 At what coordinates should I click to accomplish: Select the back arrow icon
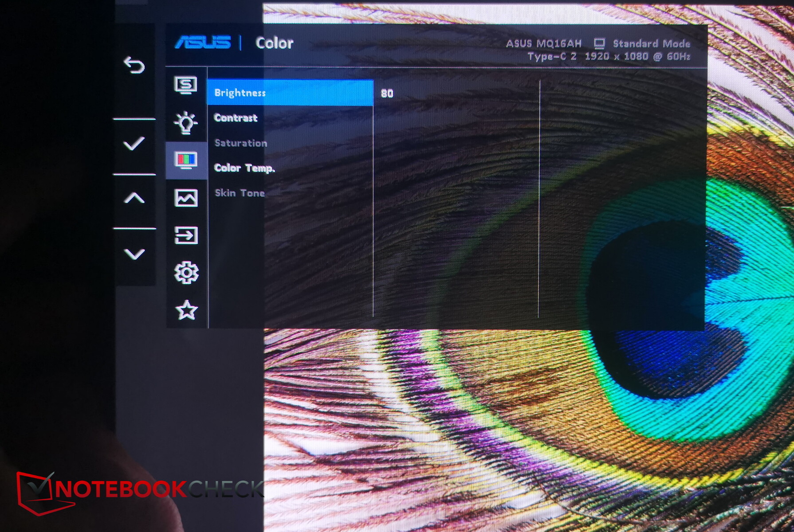134,65
